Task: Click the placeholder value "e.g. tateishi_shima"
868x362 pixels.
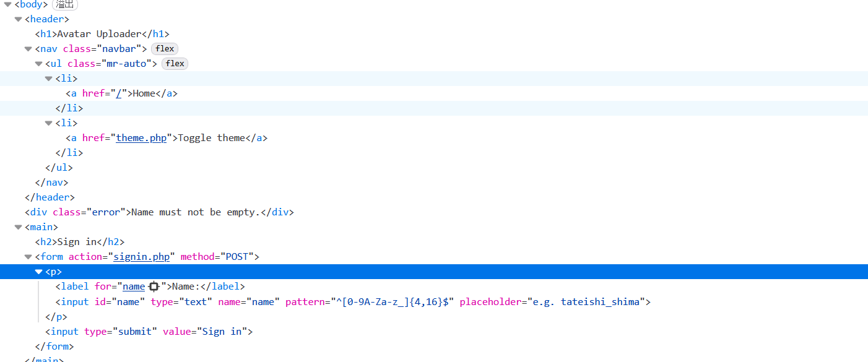Action: pyautogui.click(x=586, y=302)
